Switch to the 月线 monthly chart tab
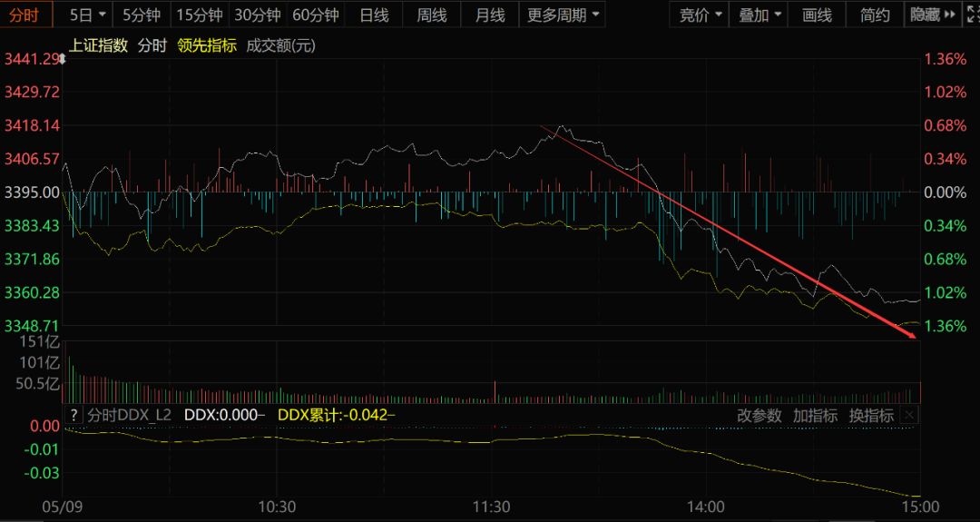 click(490, 15)
